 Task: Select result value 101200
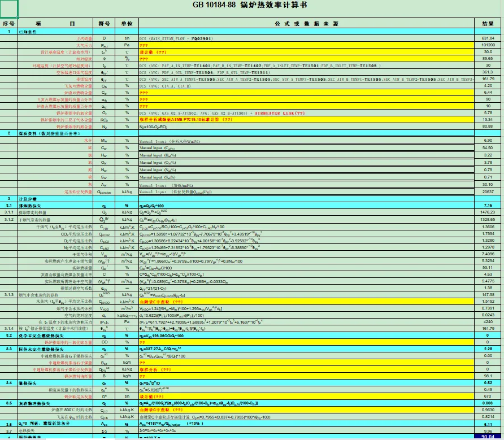point(488,45)
